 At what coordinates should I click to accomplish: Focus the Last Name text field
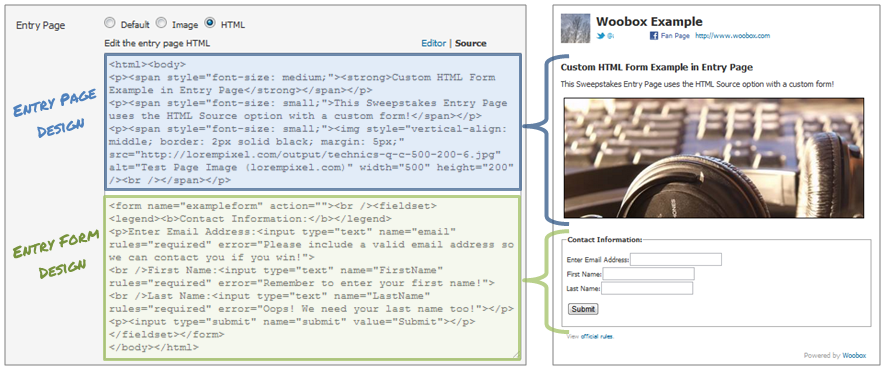pos(647,289)
